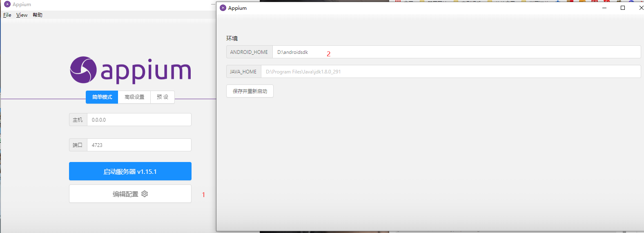Click the 环境 section heading
This screenshot has width=644, height=233.
point(232,38)
